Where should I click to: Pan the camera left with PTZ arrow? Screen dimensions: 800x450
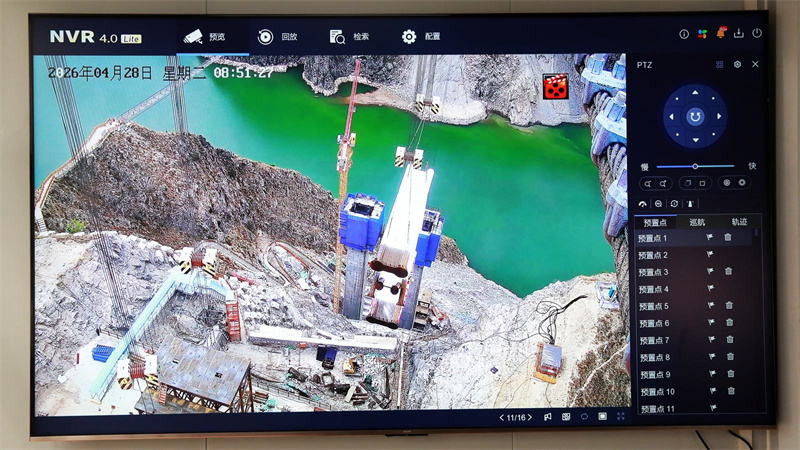(x=674, y=117)
